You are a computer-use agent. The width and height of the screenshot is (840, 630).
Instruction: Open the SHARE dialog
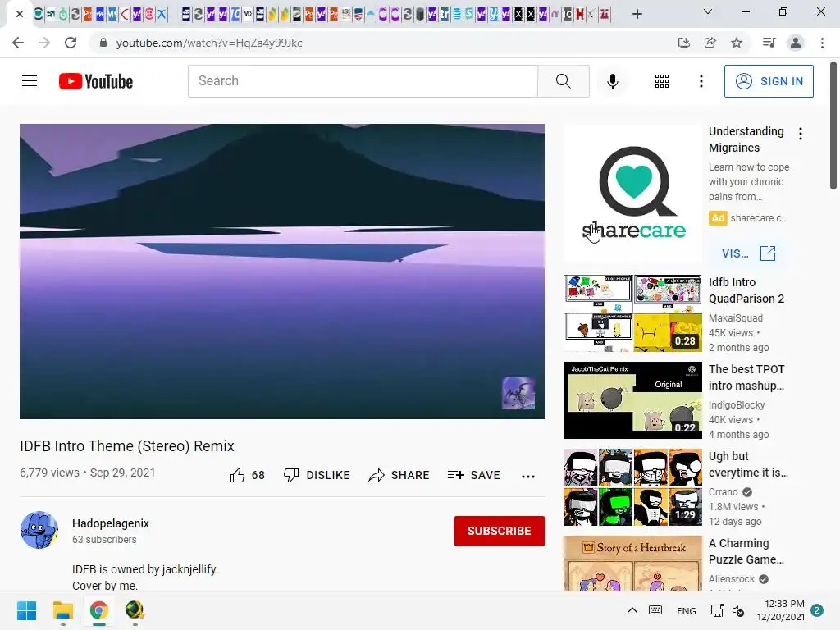(x=399, y=475)
